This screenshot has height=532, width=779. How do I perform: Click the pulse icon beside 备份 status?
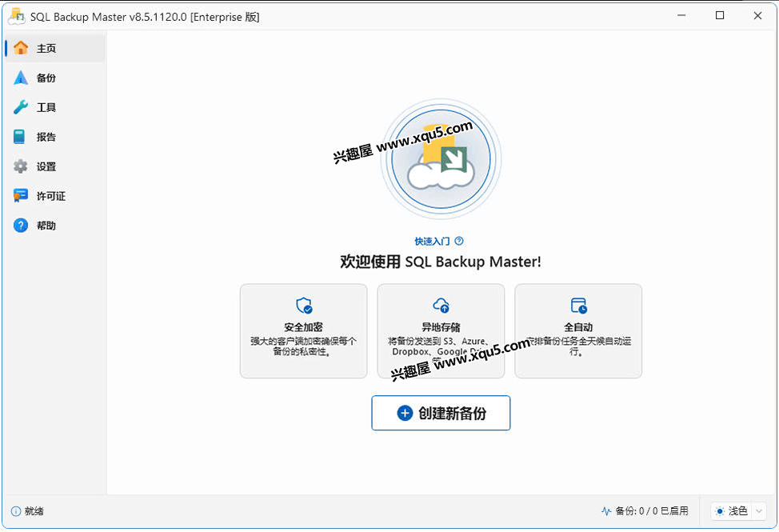tap(606, 511)
